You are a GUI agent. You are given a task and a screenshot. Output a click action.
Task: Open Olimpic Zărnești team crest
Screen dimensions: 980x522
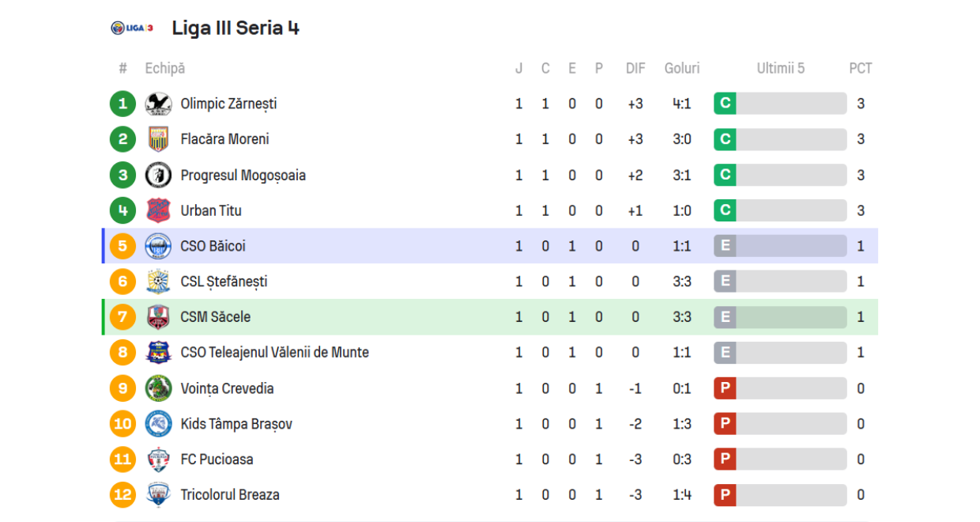(158, 104)
